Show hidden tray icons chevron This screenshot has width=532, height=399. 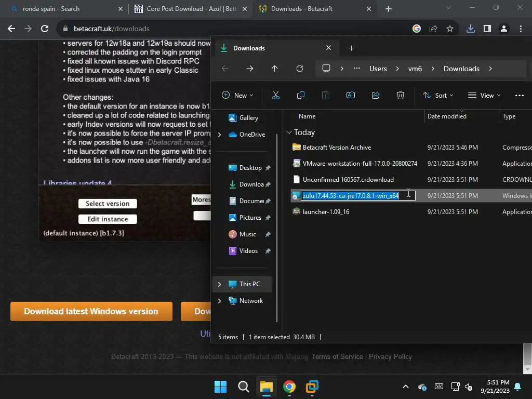(x=405, y=387)
